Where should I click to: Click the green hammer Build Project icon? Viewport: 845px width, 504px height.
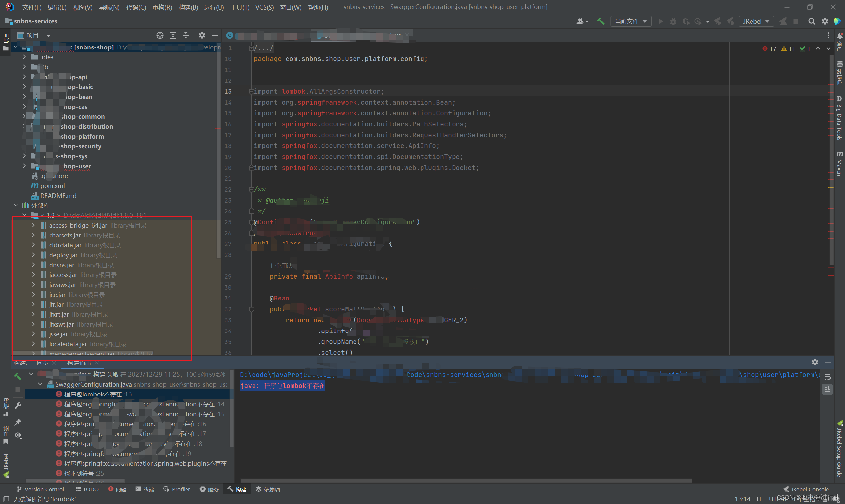[x=601, y=21]
